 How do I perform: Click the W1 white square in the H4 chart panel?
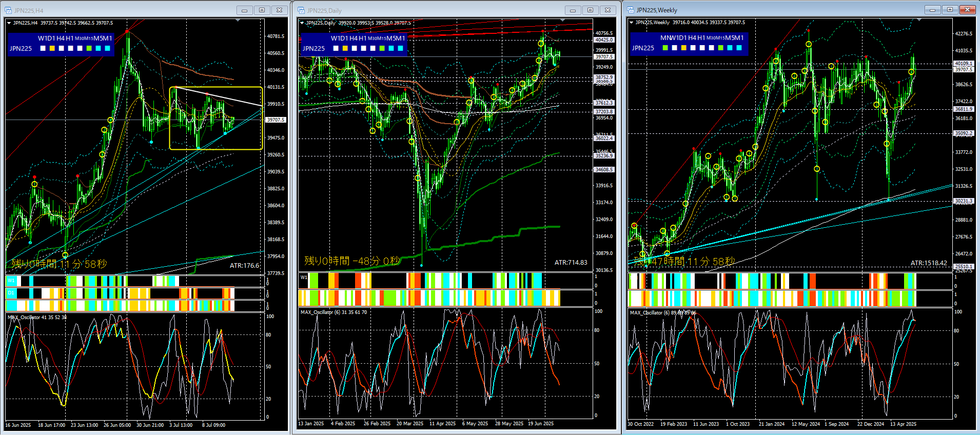point(43,48)
